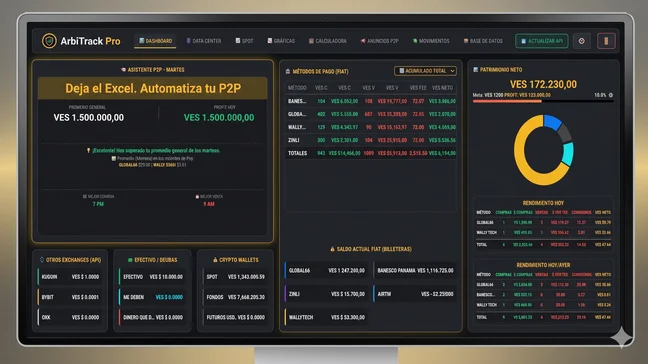Image resolution: width=648 pixels, height=364 pixels.
Task: Click the VES FEE column header
Action: pyautogui.click(x=418, y=88)
